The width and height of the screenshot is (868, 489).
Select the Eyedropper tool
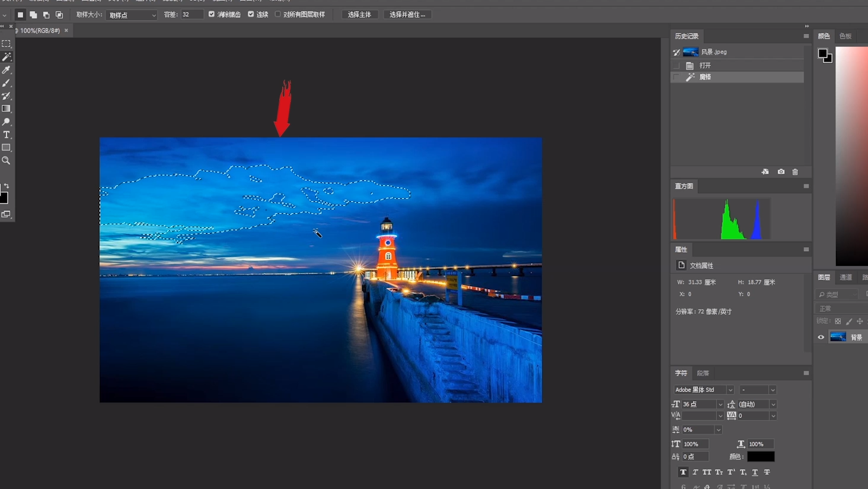click(x=7, y=70)
